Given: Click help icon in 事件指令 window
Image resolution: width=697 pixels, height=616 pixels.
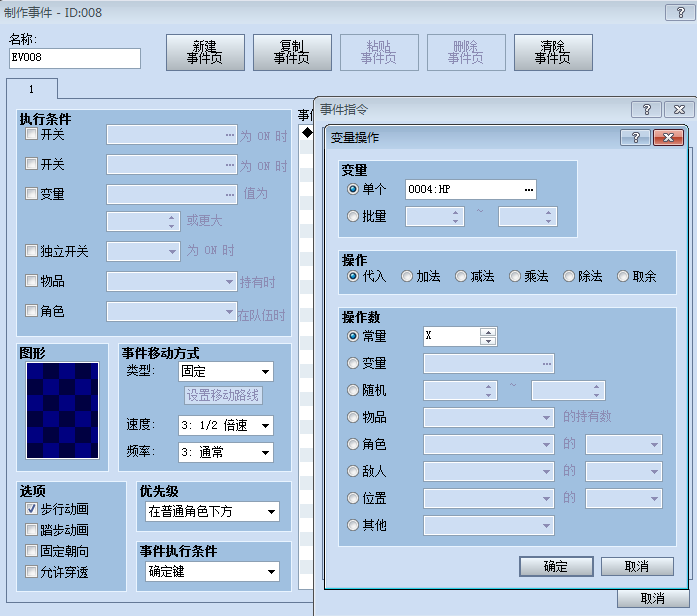Looking at the screenshot, I should click(647, 109).
